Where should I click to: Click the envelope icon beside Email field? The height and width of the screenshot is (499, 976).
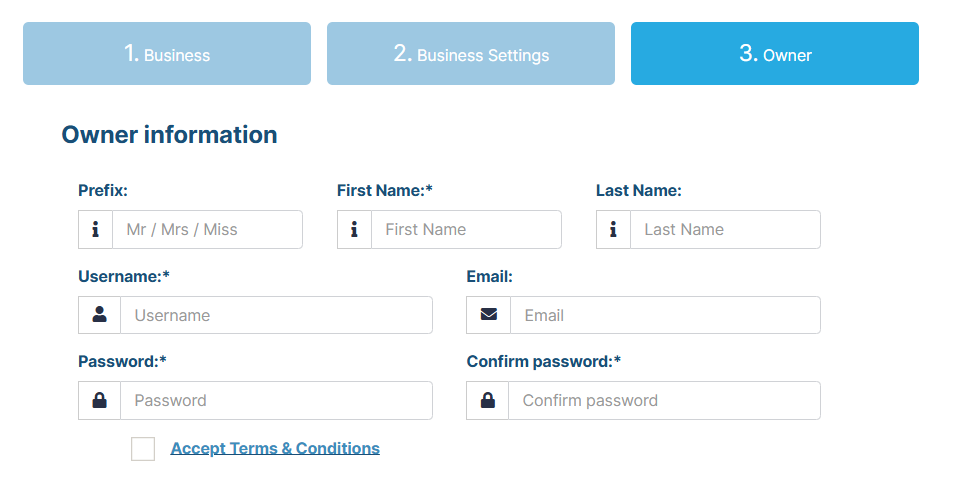click(x=488, y=315)
